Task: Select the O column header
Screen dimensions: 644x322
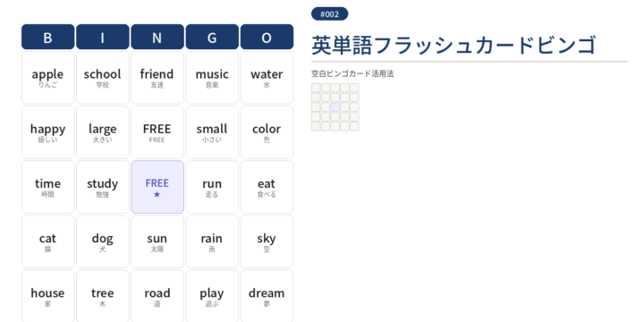Action: [267, 37]
